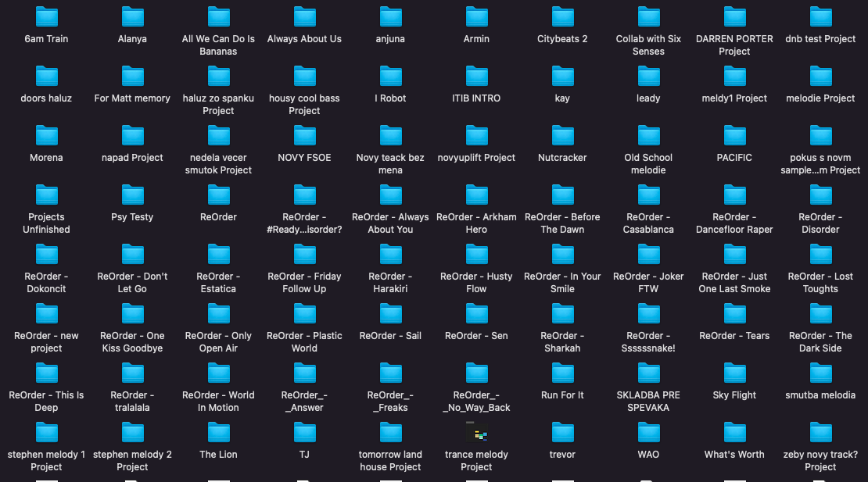Viewport: 868px width, 482px height.
Task: Select the trevor folder icon
Action: pos(562,433)
